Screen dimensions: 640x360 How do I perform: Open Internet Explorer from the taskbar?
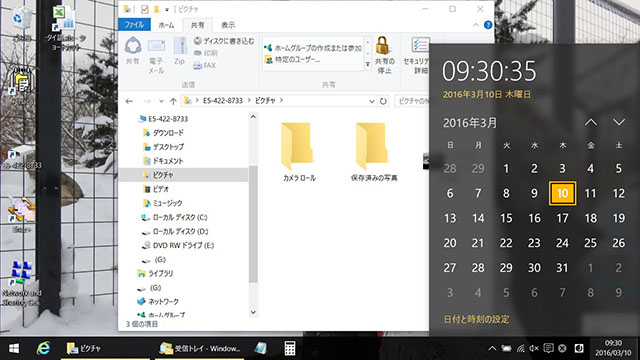pyautogui.click(x=43, y=348)
